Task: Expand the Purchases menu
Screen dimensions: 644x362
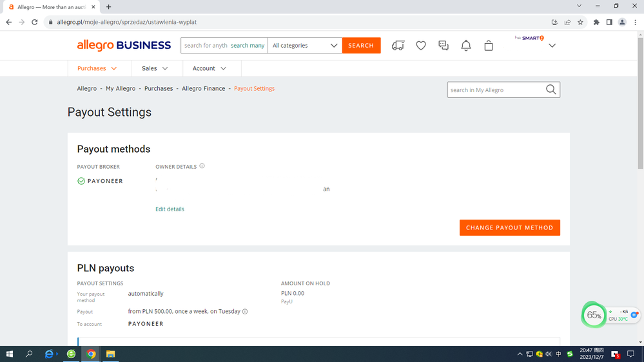Action: pos(97,68)
